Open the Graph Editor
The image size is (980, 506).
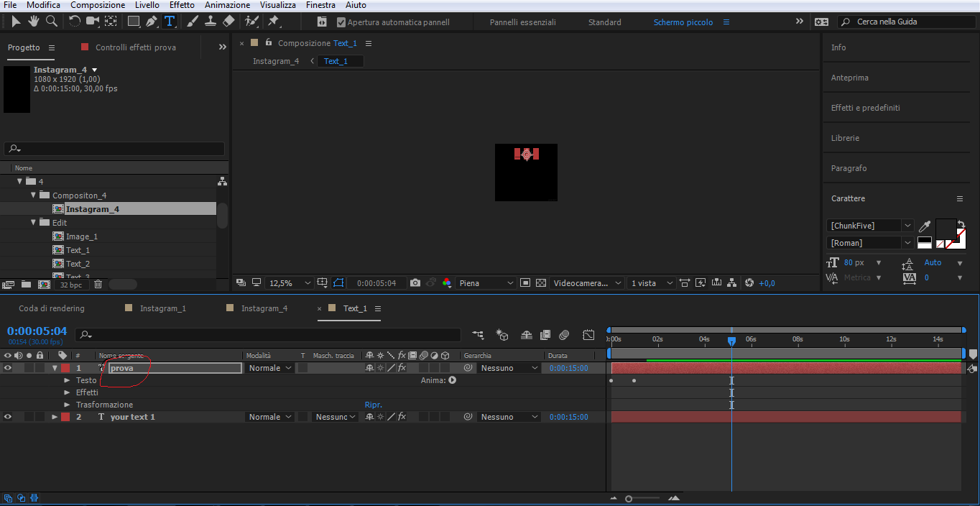coord(588,335)
